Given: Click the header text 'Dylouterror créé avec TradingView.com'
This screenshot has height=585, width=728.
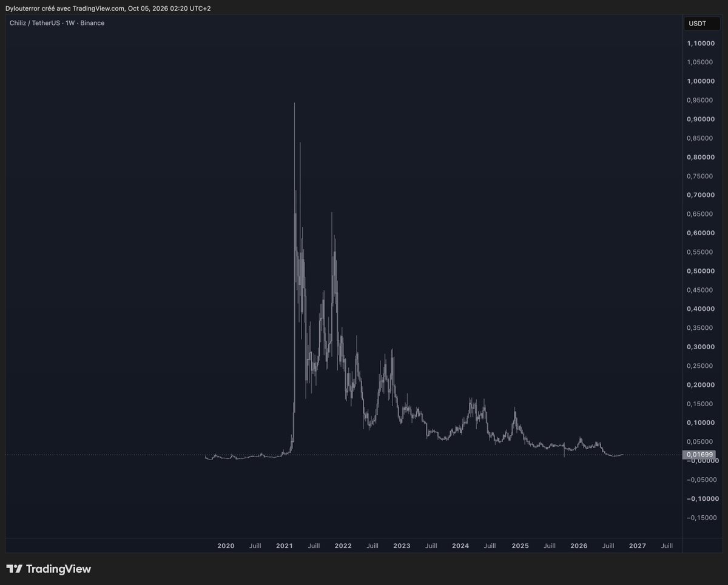Looking at the screenshot, I should (x=65, y=8).
